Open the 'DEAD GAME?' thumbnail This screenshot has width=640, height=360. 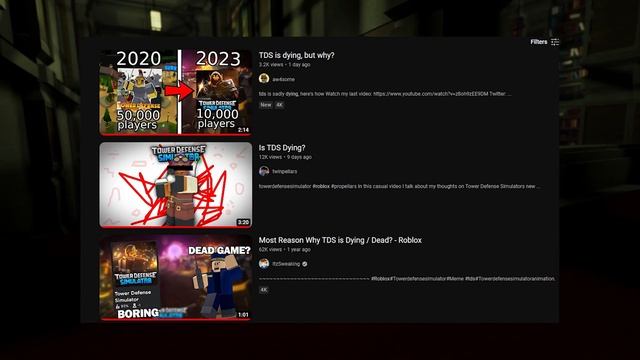click(x=176, y=277)
